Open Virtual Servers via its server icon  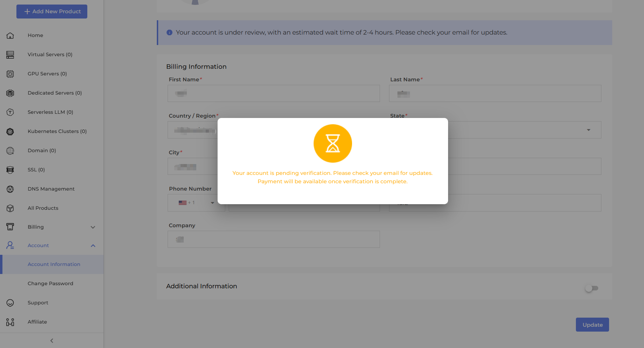click(10, 55)
